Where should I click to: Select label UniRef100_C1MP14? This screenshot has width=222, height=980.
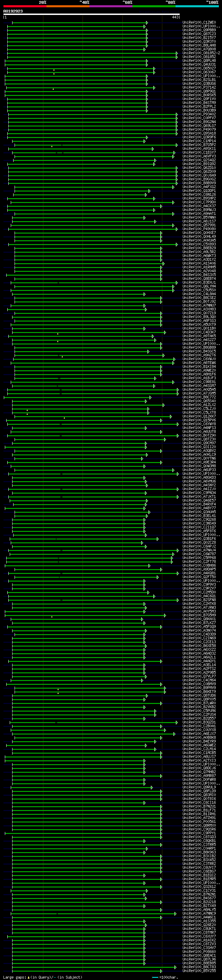pos(199,141)
